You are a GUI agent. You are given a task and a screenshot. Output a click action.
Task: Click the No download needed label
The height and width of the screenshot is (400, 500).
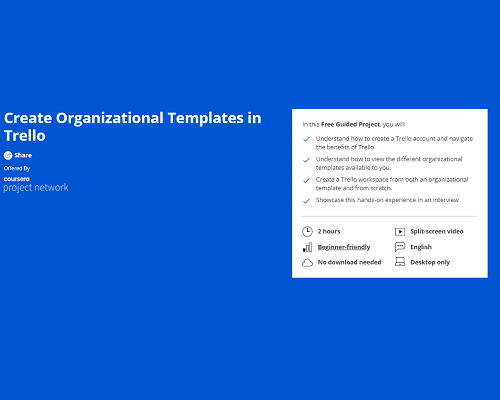349,262
